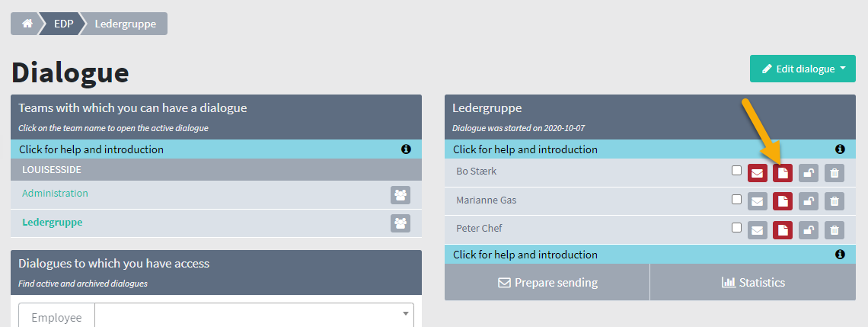This screenshot has height=327, width=868.
Task: Expand the Employee dropdown arrow
Action: point(407,314)
